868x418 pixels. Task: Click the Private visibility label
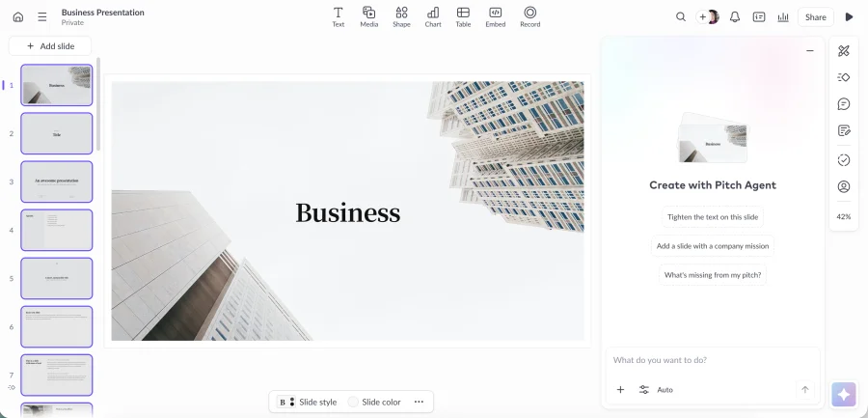72,23
